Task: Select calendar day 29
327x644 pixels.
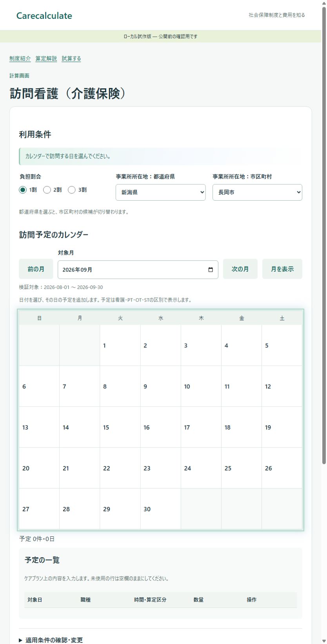Action: 120,509
